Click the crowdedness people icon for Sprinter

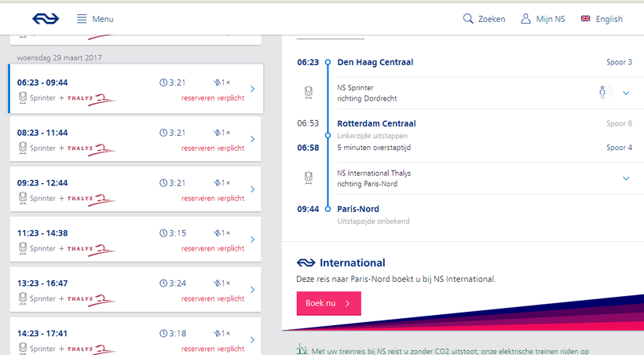point(603,93)
